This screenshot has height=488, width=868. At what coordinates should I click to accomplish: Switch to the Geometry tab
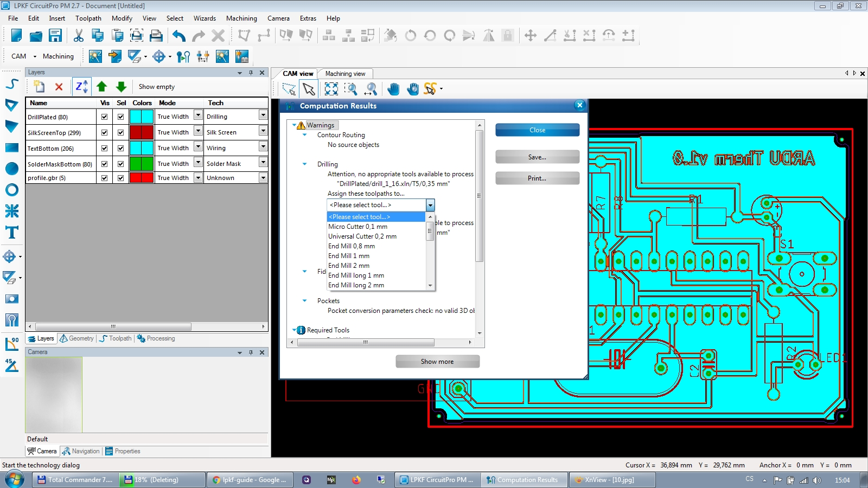(x=77, y=338)
